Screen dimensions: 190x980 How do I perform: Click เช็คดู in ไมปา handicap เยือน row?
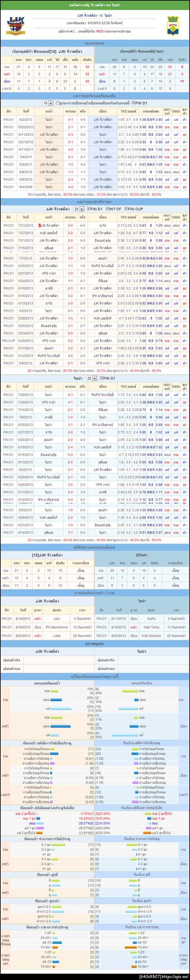pos(175,585)
